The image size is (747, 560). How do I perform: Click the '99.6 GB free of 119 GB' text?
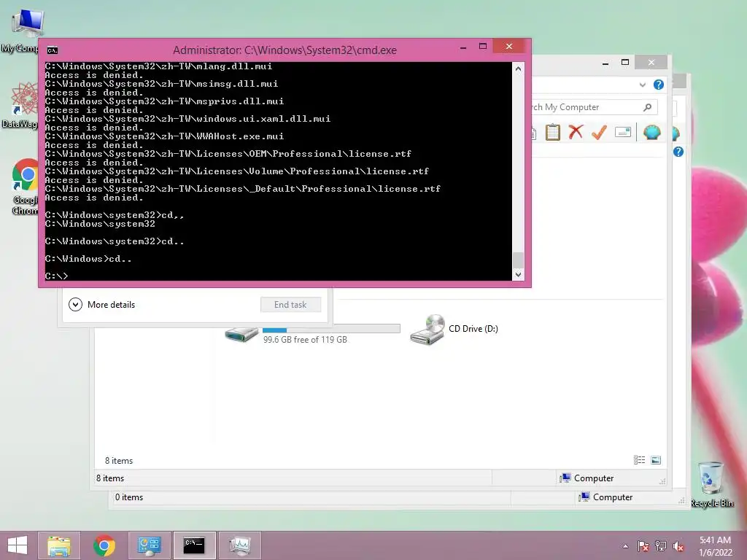click(x=305, y=340)
